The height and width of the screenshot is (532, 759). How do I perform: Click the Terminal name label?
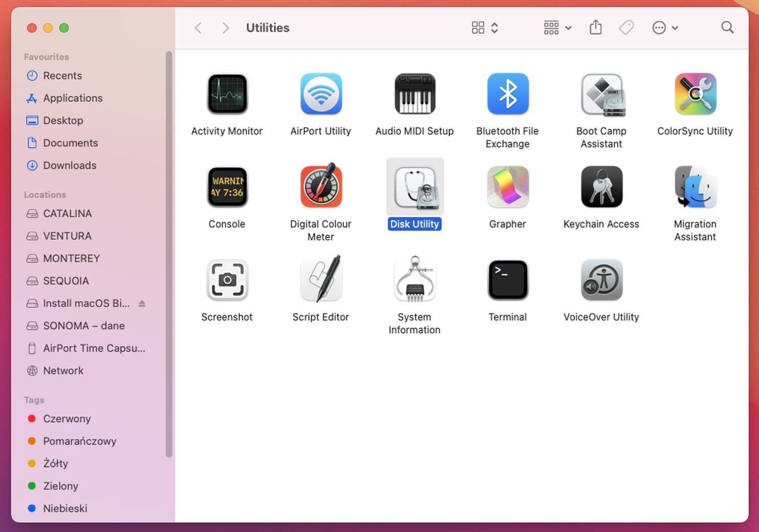(508, 317)
